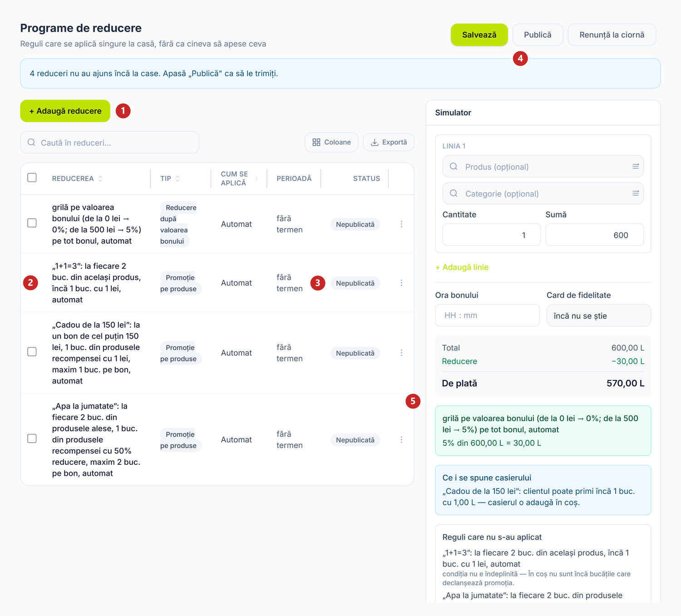Click Renunță la ciornă button

click(612, 35)
